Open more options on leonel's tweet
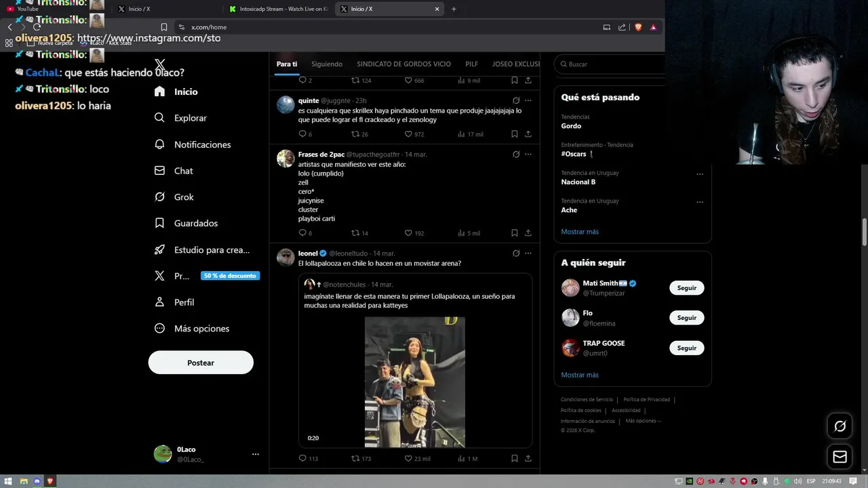868x488 pixels. click(x=528, y=253)
